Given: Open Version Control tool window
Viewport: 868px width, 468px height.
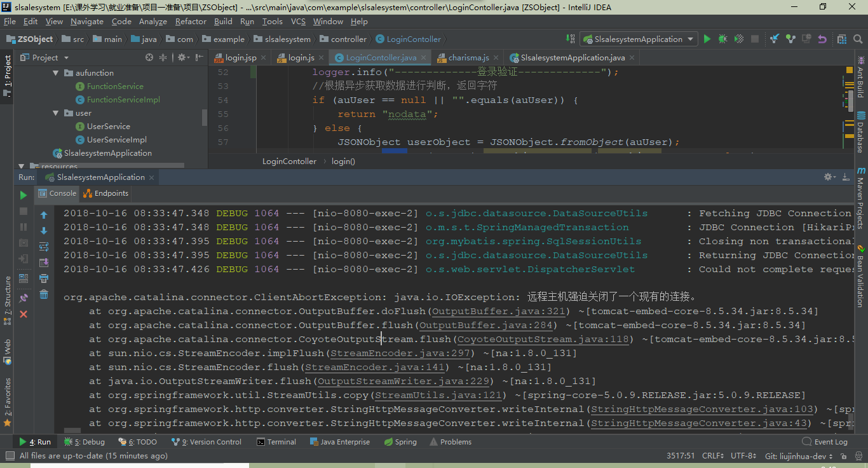Looking at the screenshot, I should [207, 442].
